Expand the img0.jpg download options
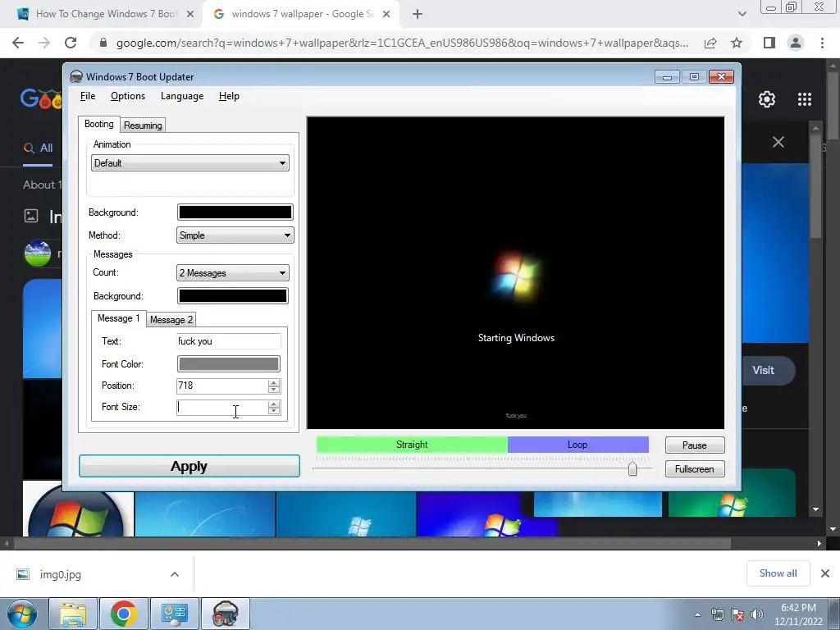This screenshot has height=630, width=840. tap(175, 574)
